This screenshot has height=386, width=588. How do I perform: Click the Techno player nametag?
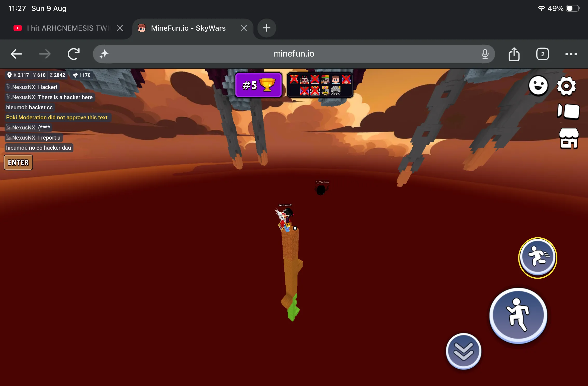coord(322,182)
